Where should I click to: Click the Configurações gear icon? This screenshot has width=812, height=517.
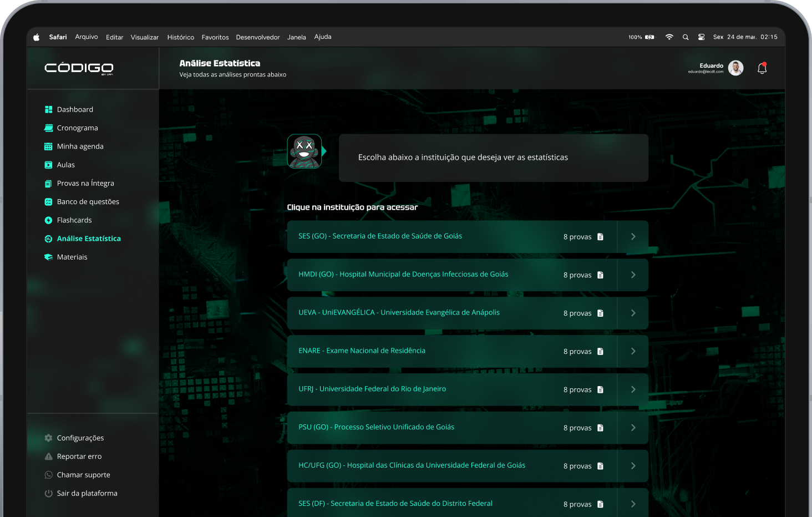click(48, 438)
